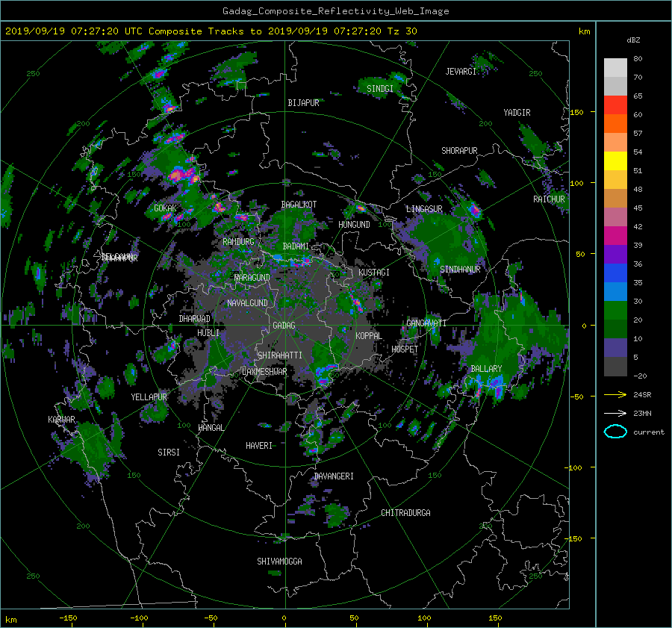Click the 24SR legend label
The width and height of the screenshot is (672, 628).
pyautogui.click(x=642, y=394)
